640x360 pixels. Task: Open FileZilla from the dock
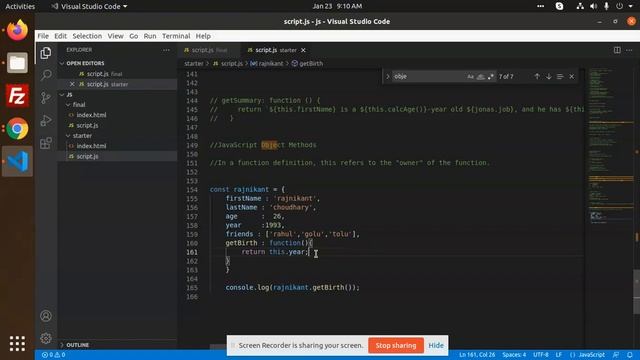pyautogui.click(x=17, y=96)
